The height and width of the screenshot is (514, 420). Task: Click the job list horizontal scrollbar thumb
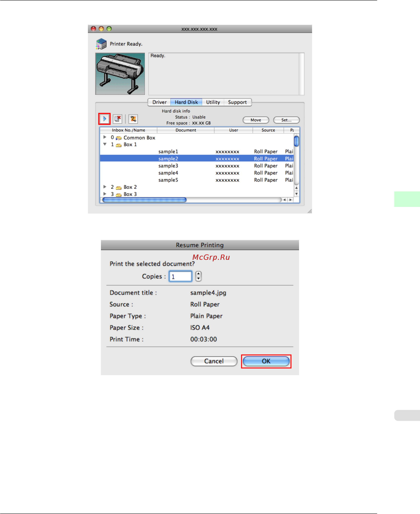(x=144, y=200)
